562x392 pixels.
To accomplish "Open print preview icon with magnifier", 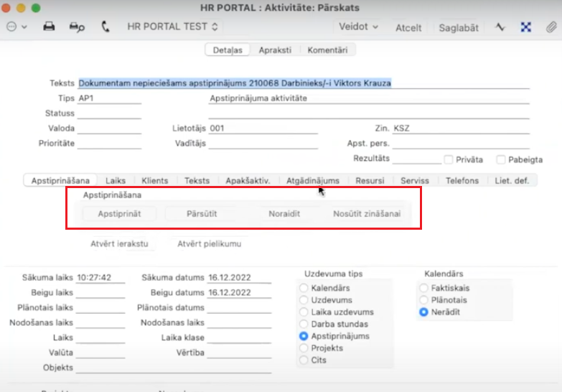I will pos(77,27).
